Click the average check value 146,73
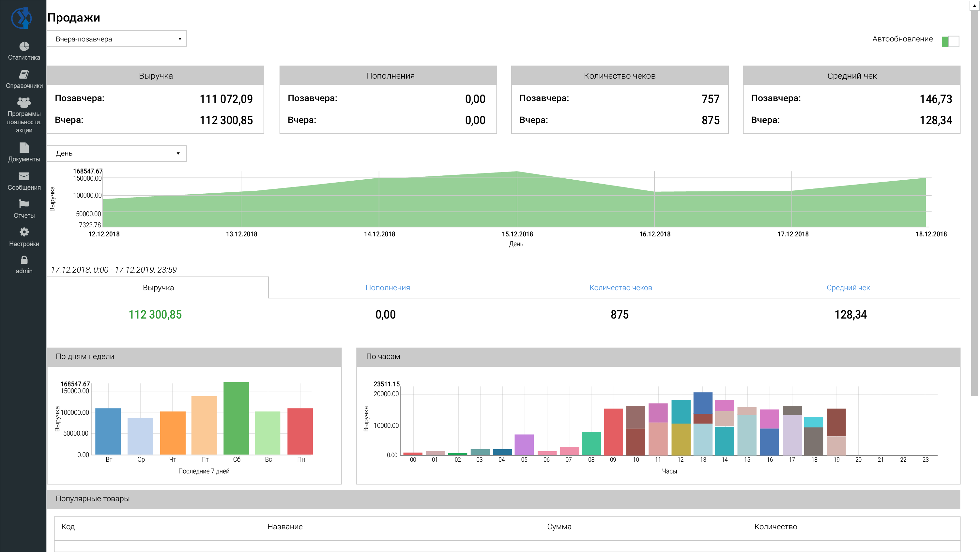This screenshot has width=980, height=552. (936, 99)
